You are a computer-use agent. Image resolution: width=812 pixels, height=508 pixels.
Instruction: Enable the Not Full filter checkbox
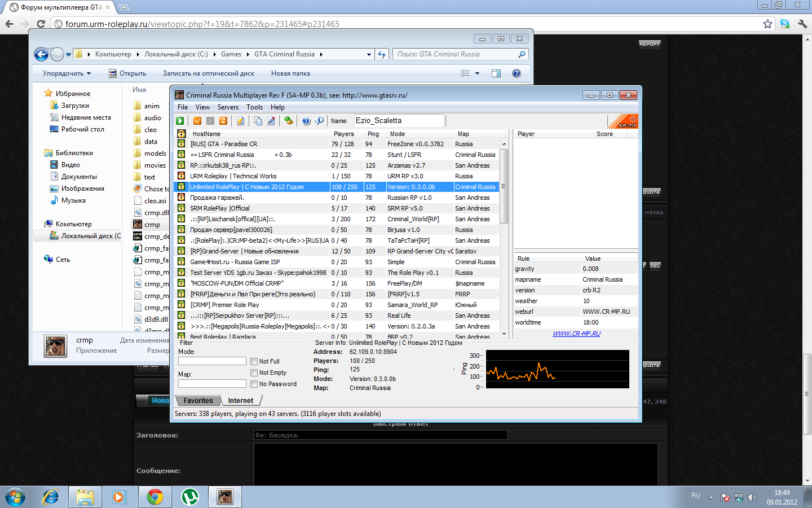tap(254, 361)
